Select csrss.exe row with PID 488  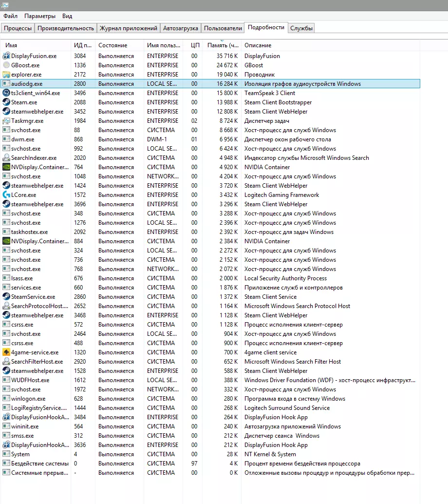[210, 343]
